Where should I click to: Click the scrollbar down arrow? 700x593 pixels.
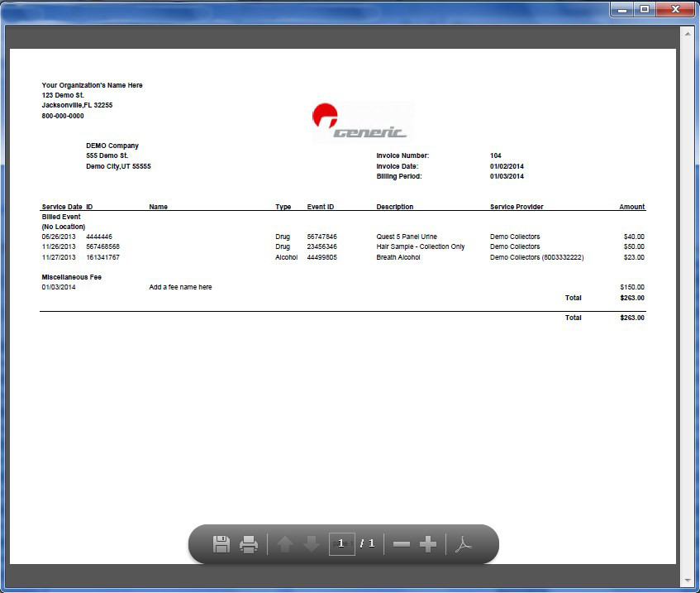coord(687,578)
